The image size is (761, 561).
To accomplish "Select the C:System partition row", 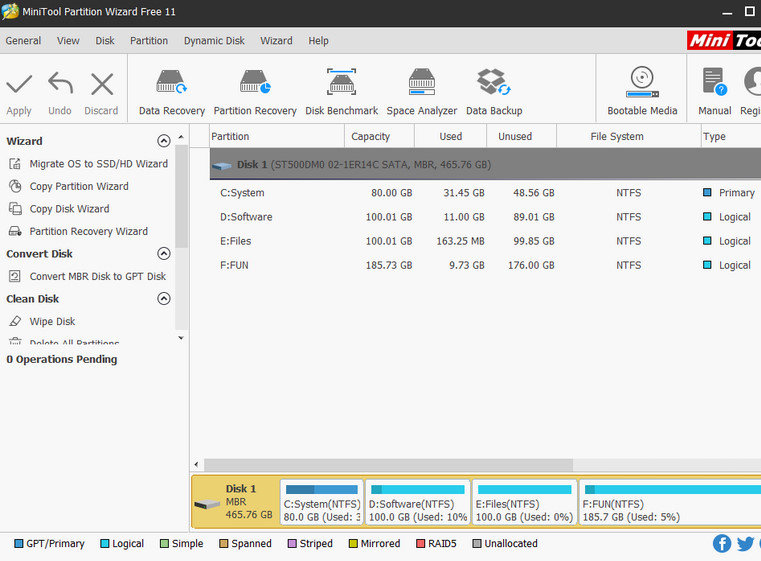I will pos(485,193).
